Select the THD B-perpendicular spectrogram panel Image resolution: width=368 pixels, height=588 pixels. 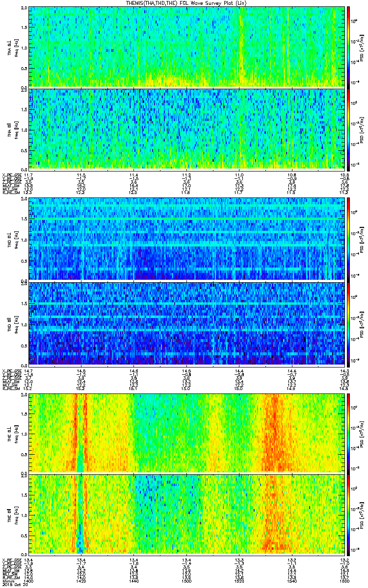185,239
